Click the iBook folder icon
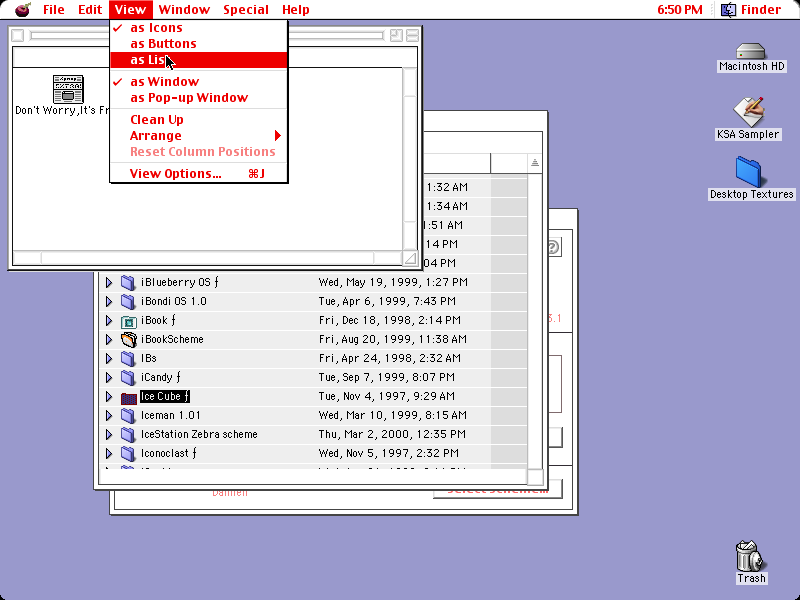This screenshot has width=800, height=600. [x=128, y=321]
